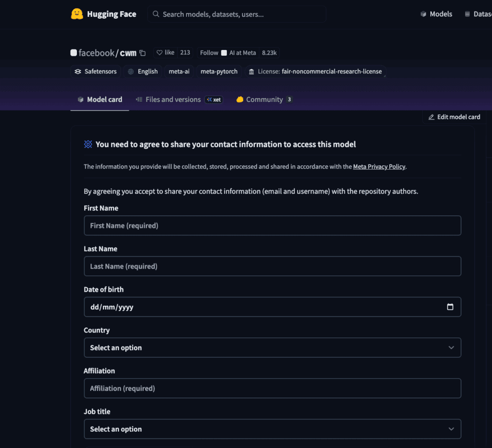Screen dimensions: 492x448
Task: Click the meta-pytorch tag
Action: 219,72
